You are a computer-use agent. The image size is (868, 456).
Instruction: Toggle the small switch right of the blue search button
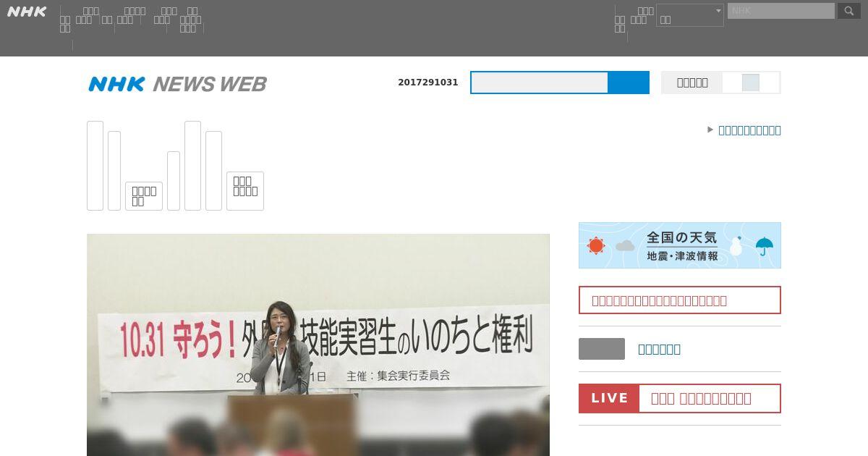tap(751, 83)
